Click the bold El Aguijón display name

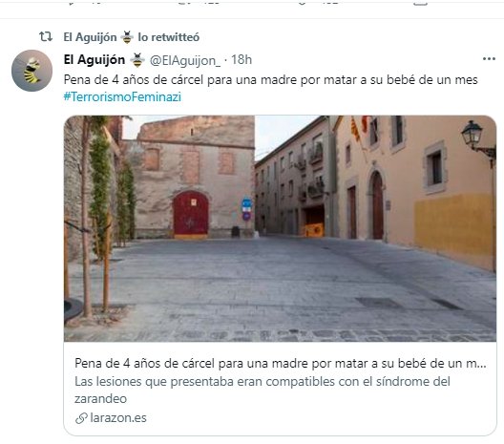pyautogui.click(x=94, y=60)
